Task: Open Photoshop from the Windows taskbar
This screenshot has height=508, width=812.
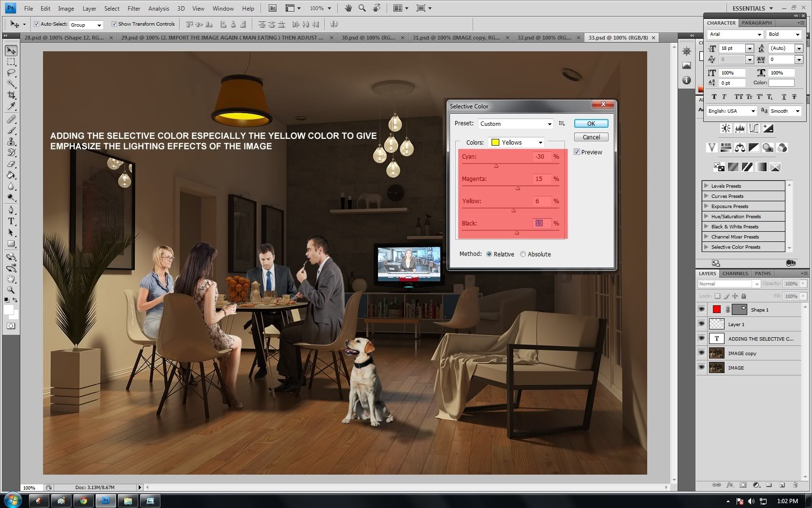Action: [x=105, y=501]
